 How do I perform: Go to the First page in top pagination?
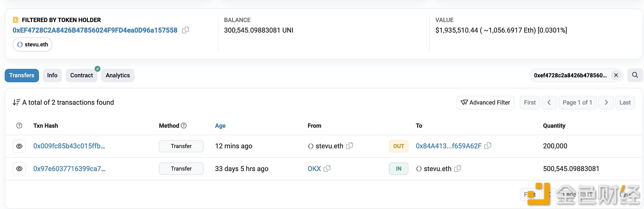(x=530, y=103)
